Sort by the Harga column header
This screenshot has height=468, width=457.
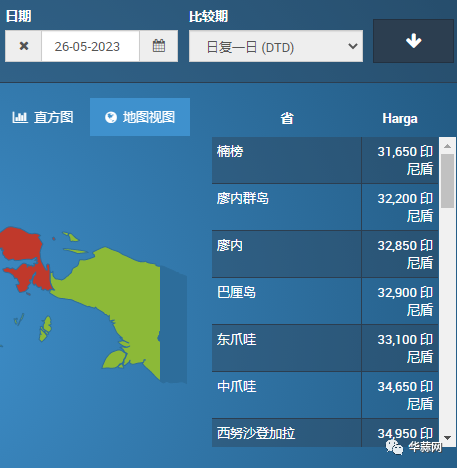(x=400, y=118)
